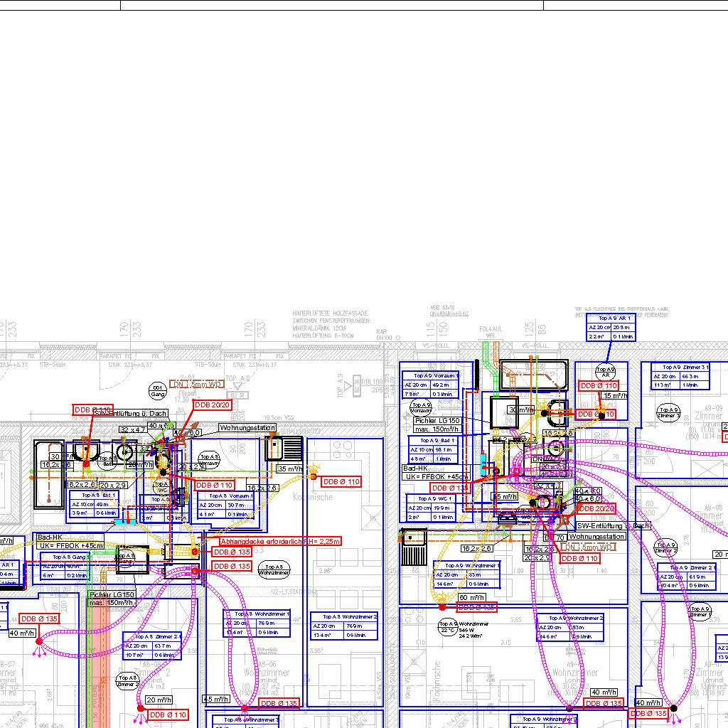Click the '35 m³/h' airflow label
Viewport: 728px width, 728px height.
(x=291, y=469)
